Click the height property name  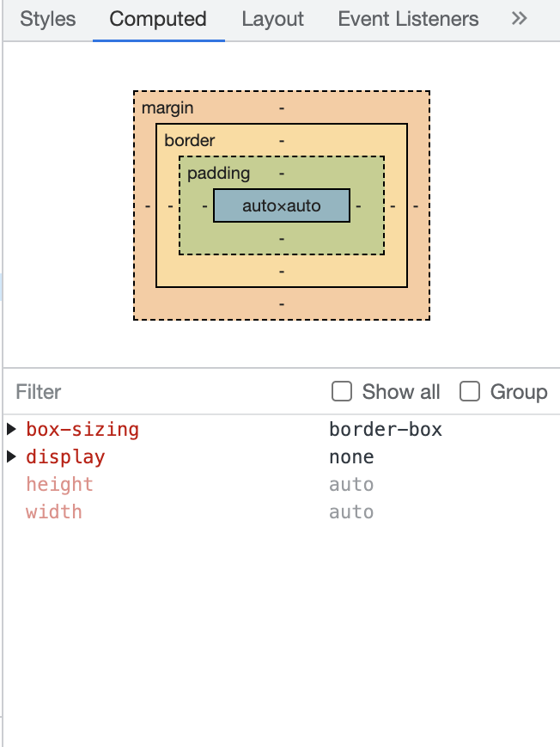click(x=59, y=485)
